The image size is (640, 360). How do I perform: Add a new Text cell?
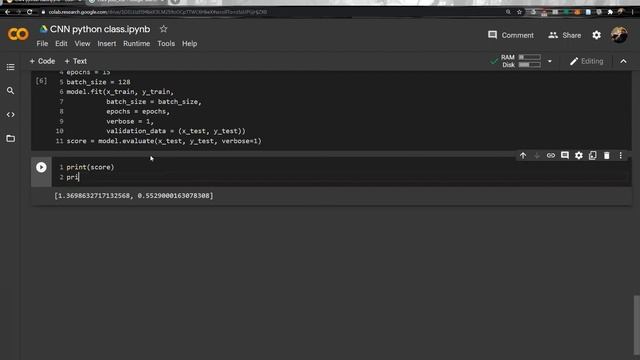[76, 61]
